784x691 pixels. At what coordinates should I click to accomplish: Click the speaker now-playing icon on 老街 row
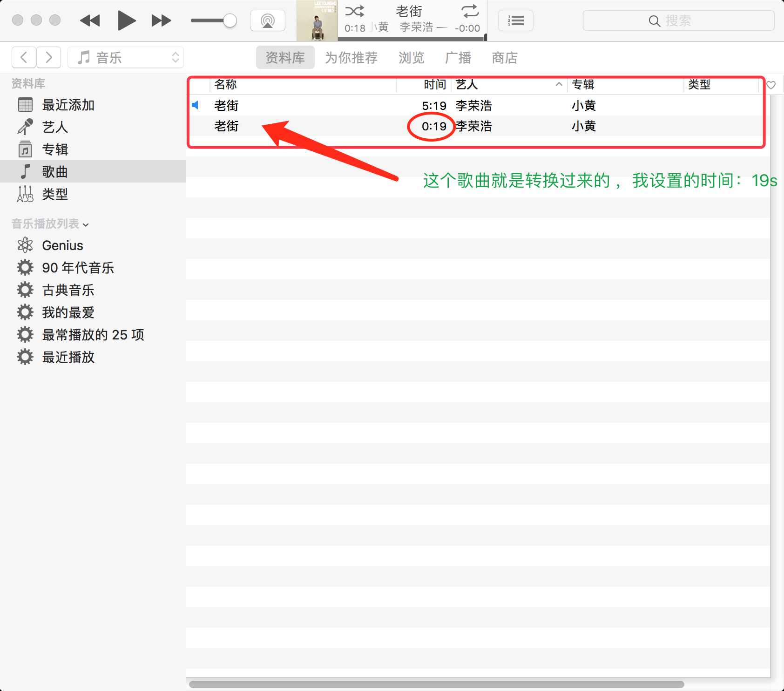pos(196,105)
